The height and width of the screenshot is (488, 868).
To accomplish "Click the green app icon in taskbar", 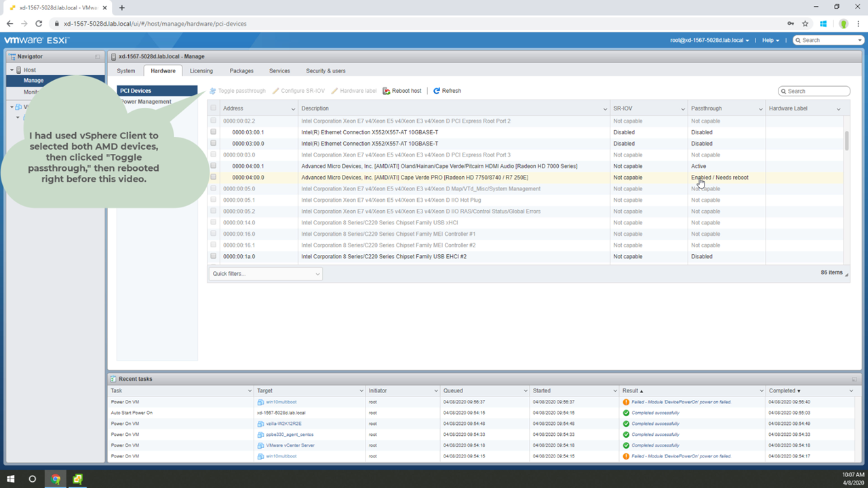I will pyautogui.click(x=78, y=479).
